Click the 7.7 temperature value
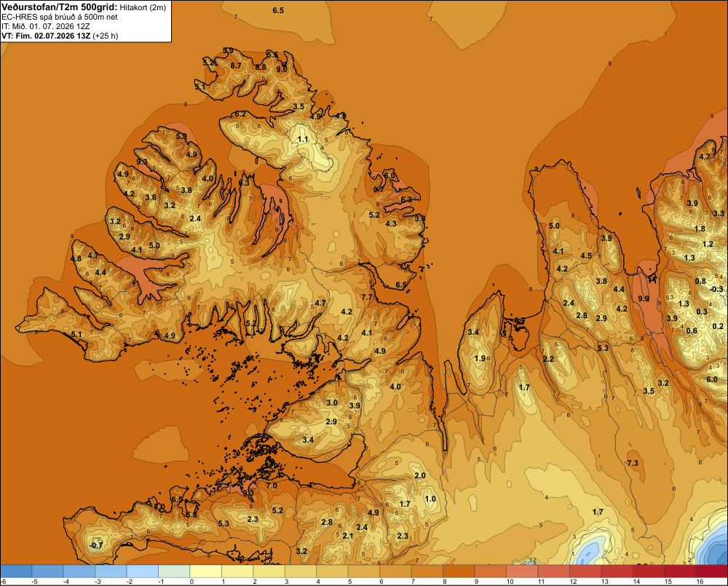 click(x=367, y=297)
